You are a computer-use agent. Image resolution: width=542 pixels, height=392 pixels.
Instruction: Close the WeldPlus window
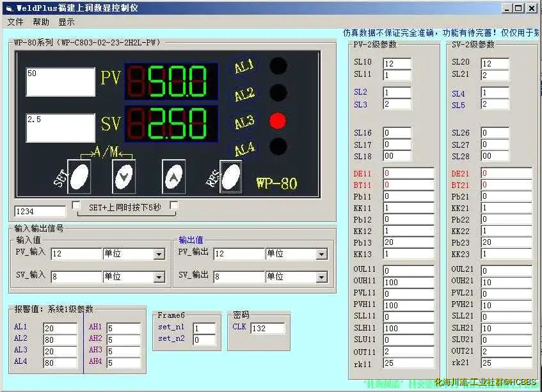pos(532,8)
